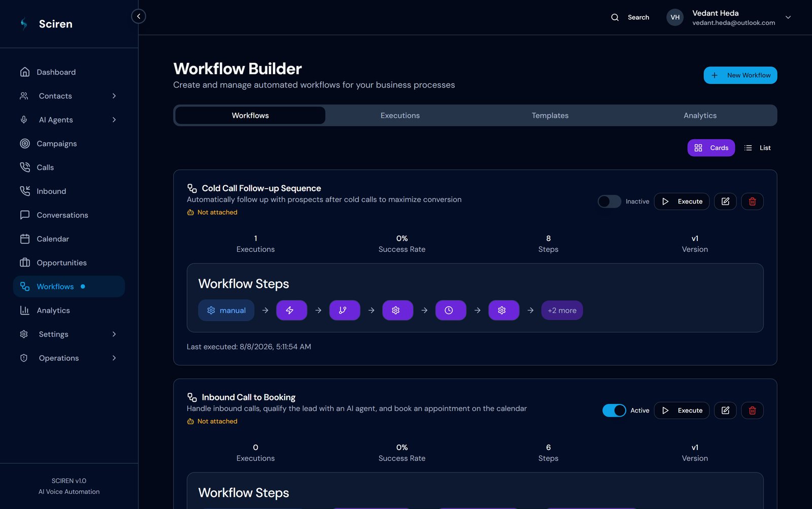
Task: Execute the Inbound Call to Booking workflow
Action: 682,411
